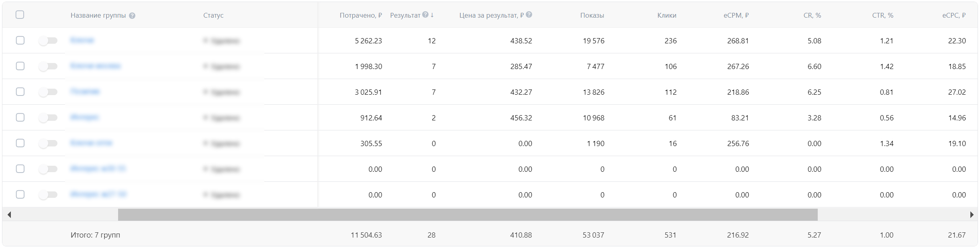
Task: Sort by the Клики column header
Action: click(666, 15)
